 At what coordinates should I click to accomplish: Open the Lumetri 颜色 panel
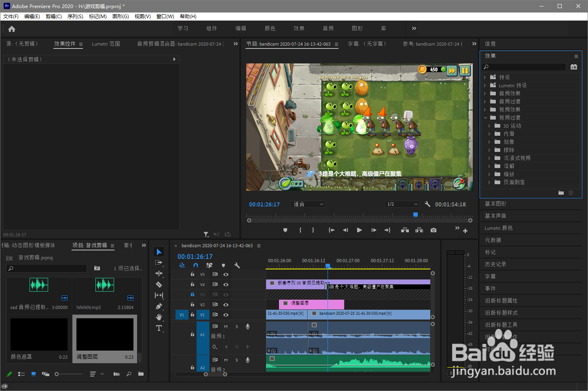(x=499, y=228)
